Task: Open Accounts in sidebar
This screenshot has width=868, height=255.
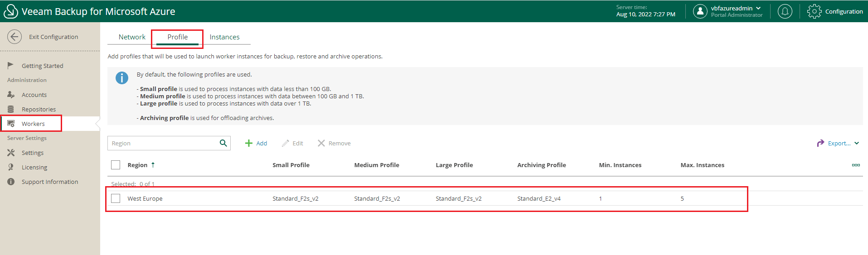Action: (x=34, y=95)
